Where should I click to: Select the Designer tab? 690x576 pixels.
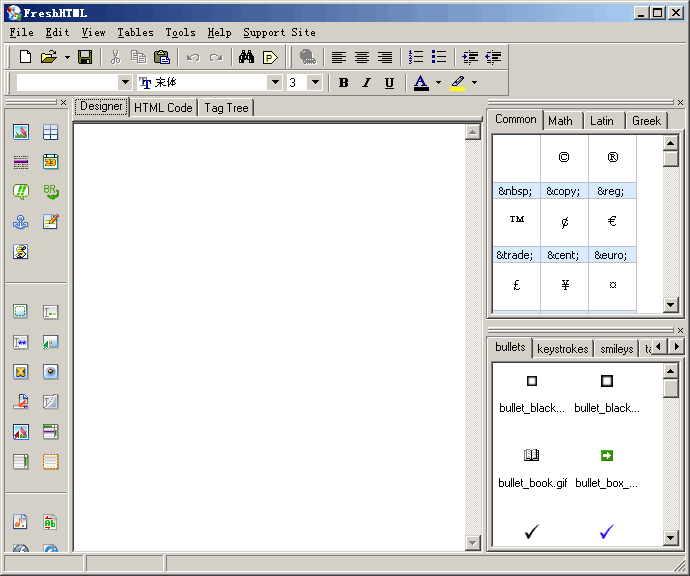point(101,106)
